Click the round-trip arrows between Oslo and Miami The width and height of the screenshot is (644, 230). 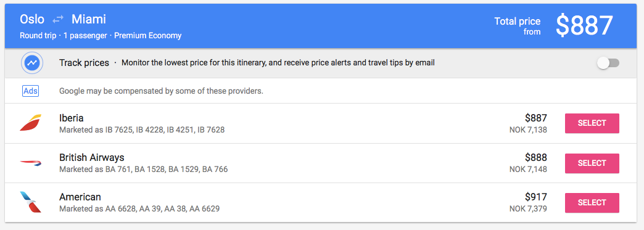[x=58, y=19]
